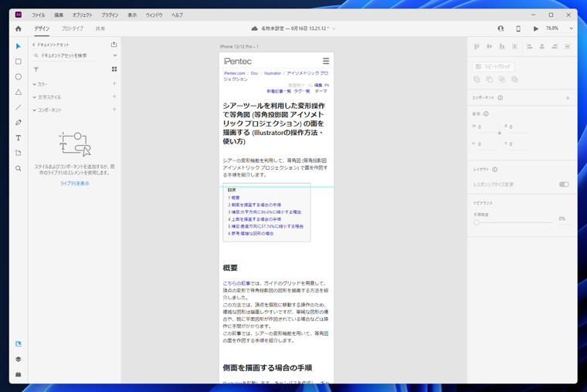Viewport: 587px width, 392px height.
Task: Open the Plugins panel icon
Action: [18, 374]
